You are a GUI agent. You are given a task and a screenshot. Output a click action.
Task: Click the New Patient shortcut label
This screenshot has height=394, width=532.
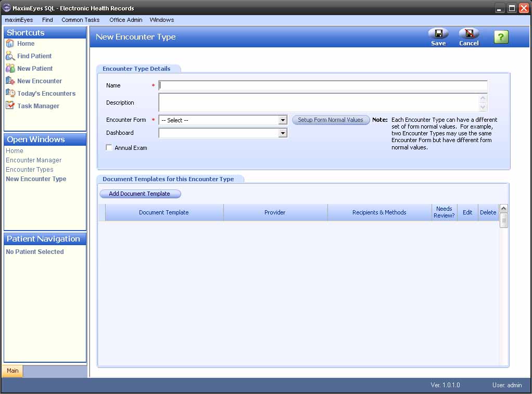35,69
